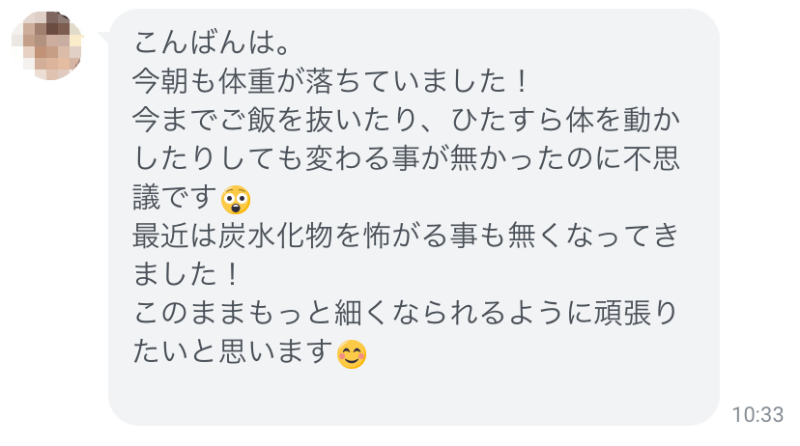Click the short line ました！
The width and height of the screenshot is (800, 446).
[x=186, y=275]
